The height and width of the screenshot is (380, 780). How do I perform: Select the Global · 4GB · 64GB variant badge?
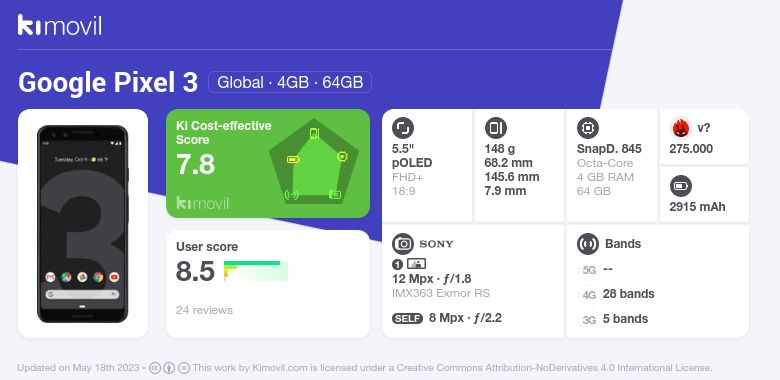pyautogui.click(x=290, y=82)
